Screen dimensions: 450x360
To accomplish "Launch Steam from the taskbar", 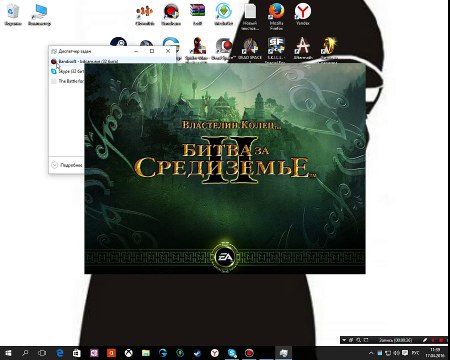I will [198, 353].
